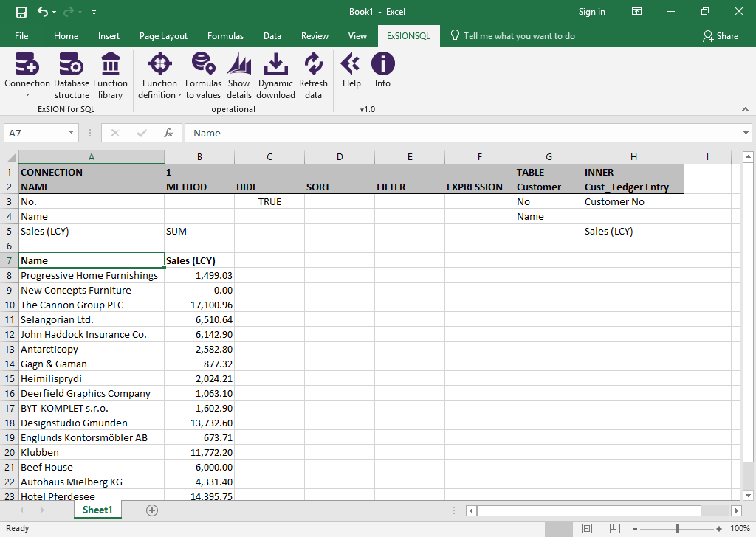Image resolution: width=756 pixels, height=537 pixels.
Task: Cancel formula entry with X icon
Action: tap(114, 133)
